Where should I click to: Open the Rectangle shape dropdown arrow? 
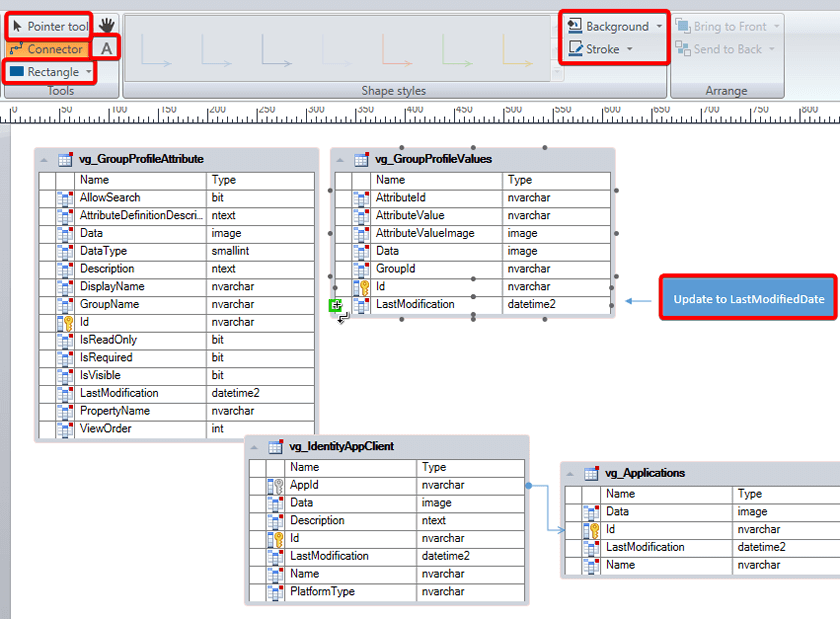[89, 72]
